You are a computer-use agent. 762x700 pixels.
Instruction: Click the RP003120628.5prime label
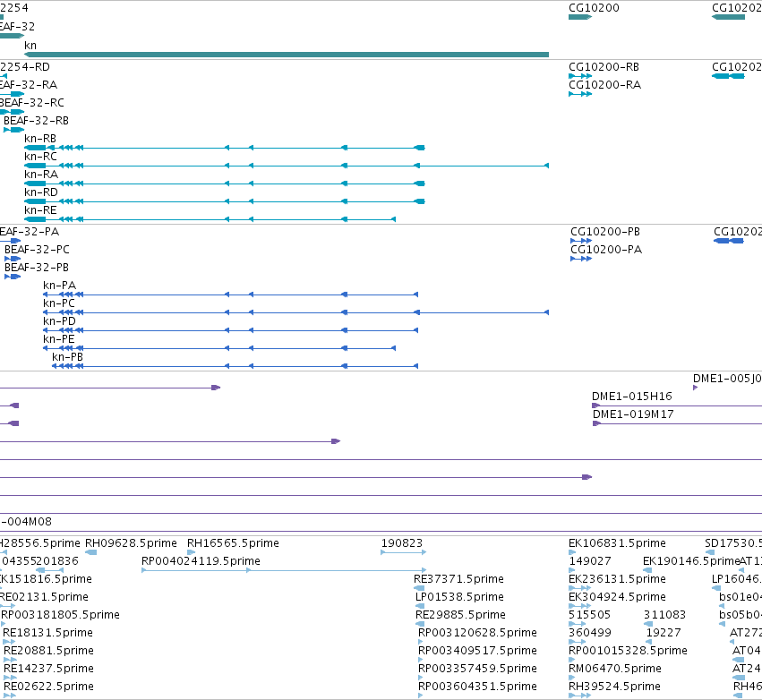pos(477,633)
